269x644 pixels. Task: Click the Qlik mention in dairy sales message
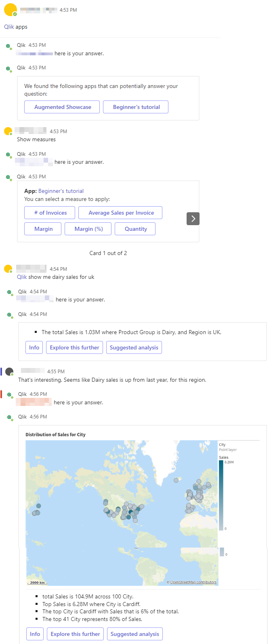pos(22,277)
